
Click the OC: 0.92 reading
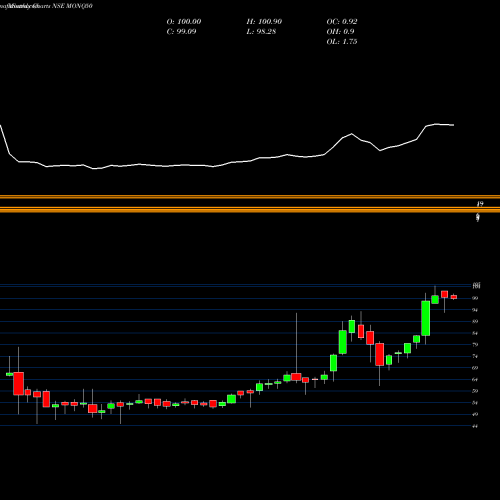(342, 22)
